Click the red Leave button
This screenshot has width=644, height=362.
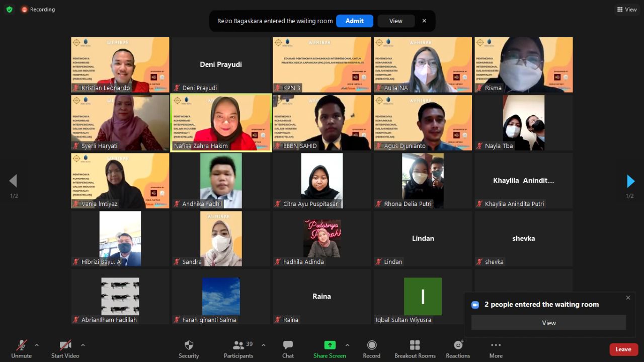(x=623, y=349)
